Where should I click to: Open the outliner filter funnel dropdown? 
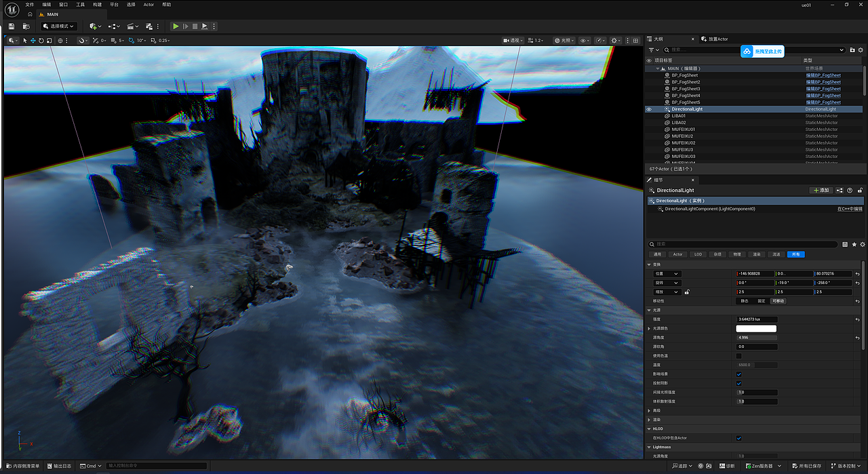pyautogui.click(x=654, y=50)
